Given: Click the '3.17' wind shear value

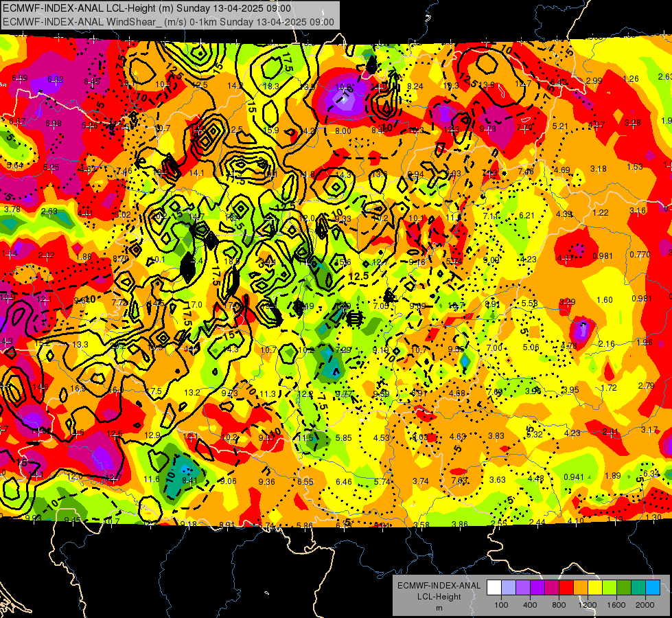Looking at the screenshot, I should pyautogui.click(x=649, y=429).
